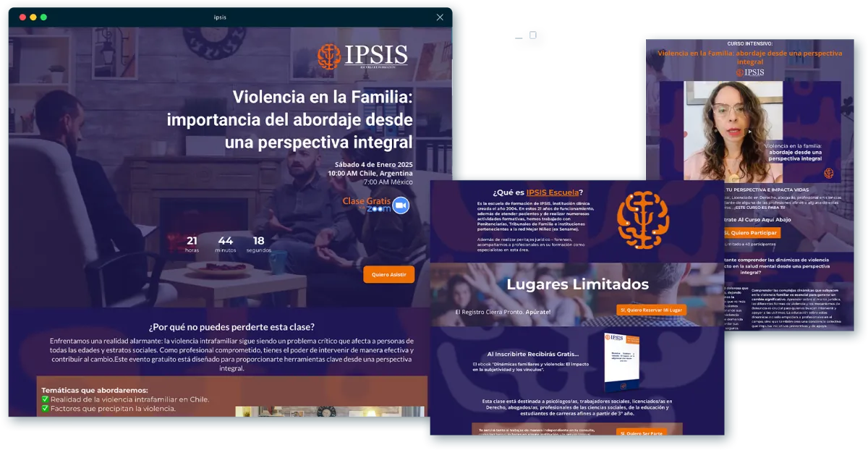
Task: Click 'El Registro Cierra Pronto. Apúrate!' text
Action: [503, 312]
